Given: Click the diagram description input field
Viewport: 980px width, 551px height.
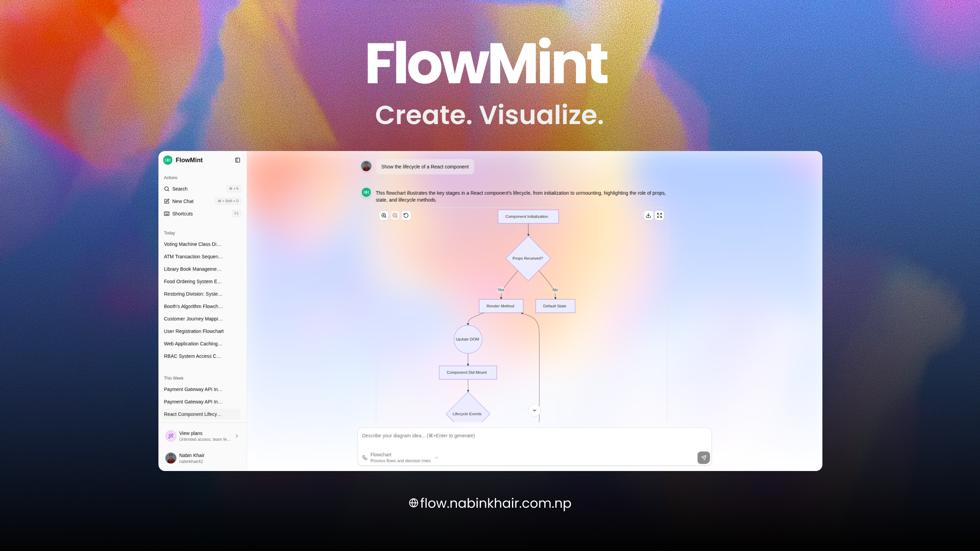Looking at the screenshot, I should pyautogui.click(x=490, y=435).
